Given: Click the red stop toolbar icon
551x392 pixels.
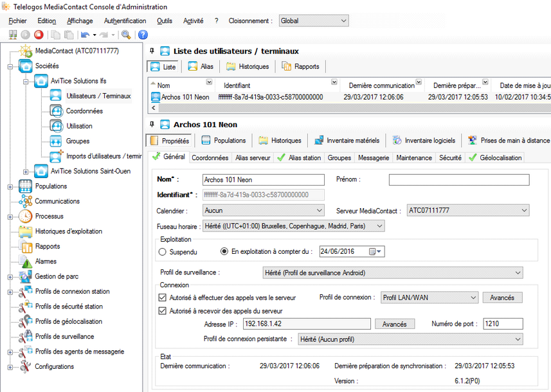Looking at the screenshot, I should click(39, 35).
